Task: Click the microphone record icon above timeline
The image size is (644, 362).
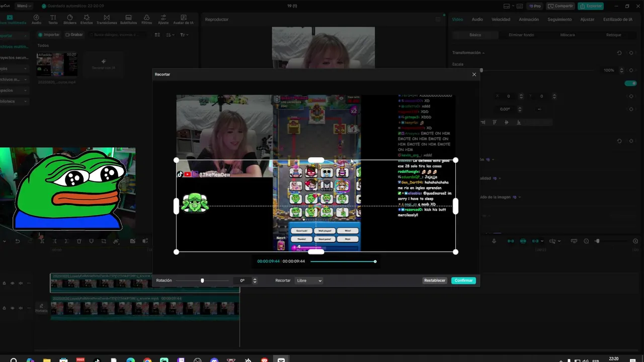Action: click(x=494, y=241)
